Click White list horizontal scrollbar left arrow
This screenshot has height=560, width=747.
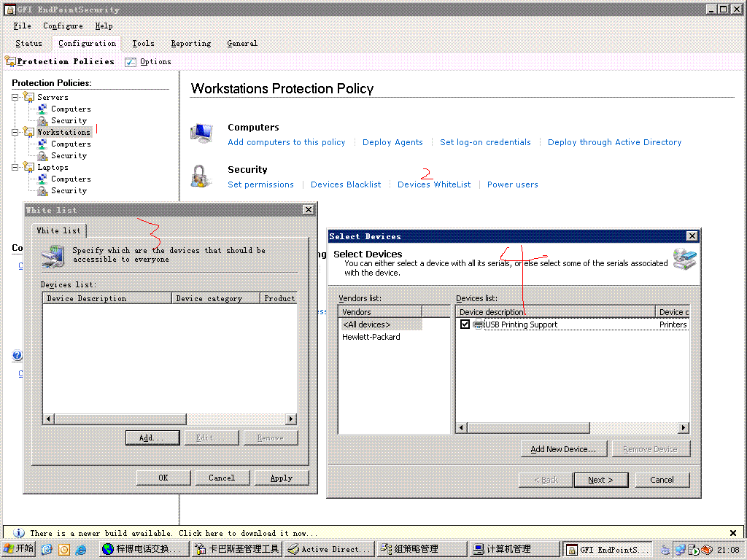[x=49, y=419]
